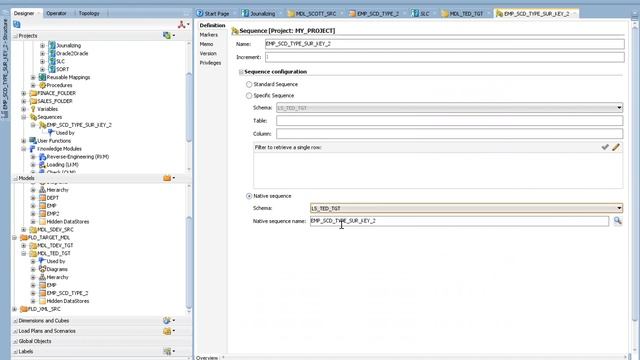This screenshot has width=640, height=360.
Task: Click the FINACE_FOLDER folder icon
Action: 33,93
